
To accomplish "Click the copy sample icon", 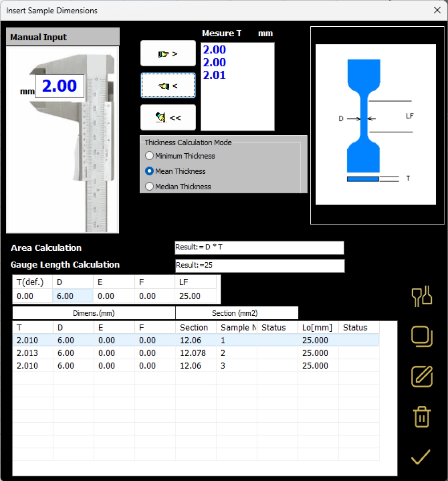I will coord(421,336).
